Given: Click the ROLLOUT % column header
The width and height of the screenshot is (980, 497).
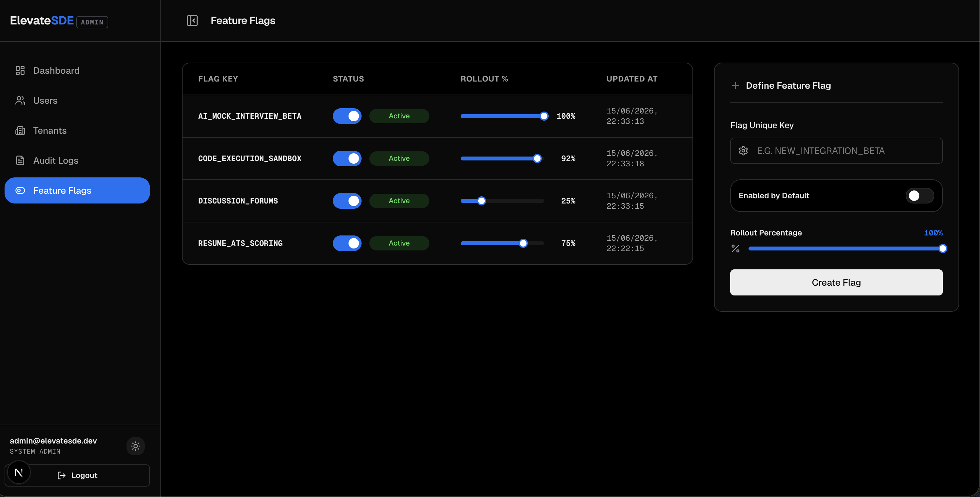Looking at the screenshot, I should point(484,79).
